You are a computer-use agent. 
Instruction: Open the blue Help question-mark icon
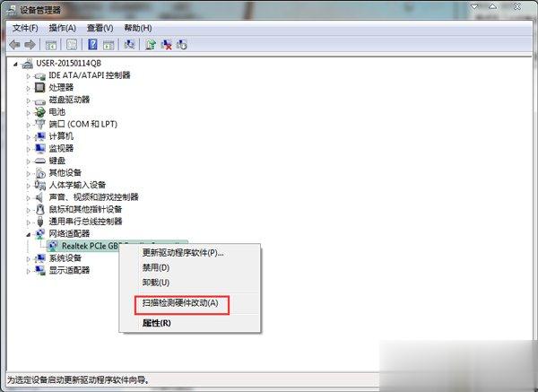[x=92, y=45]
